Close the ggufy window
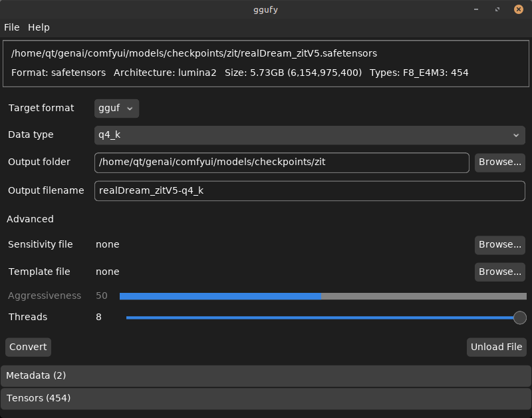 click(x=519, y=9)
